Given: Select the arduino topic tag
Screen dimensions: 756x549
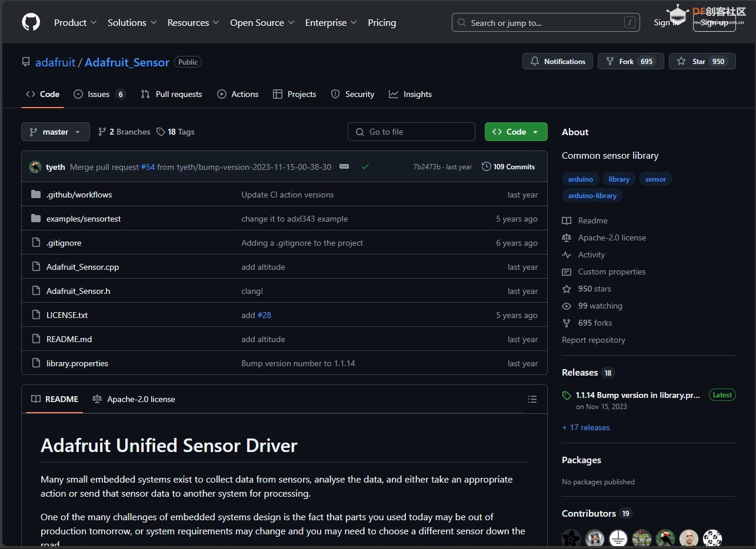Looking at the screenshot, I should [581, 179].
